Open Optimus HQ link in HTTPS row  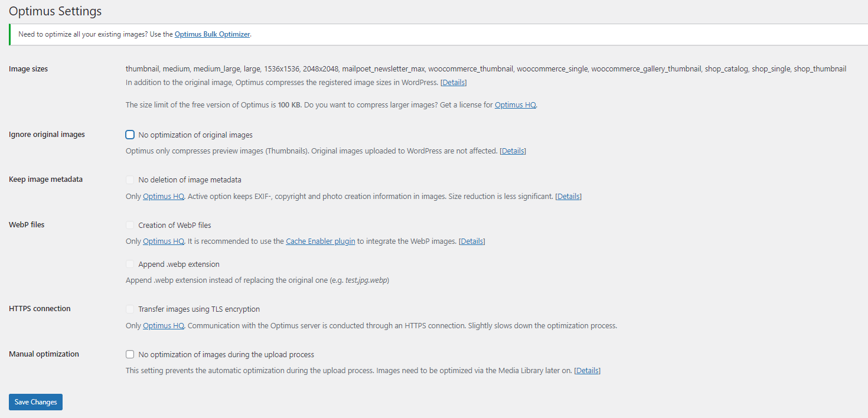point(164,326)
